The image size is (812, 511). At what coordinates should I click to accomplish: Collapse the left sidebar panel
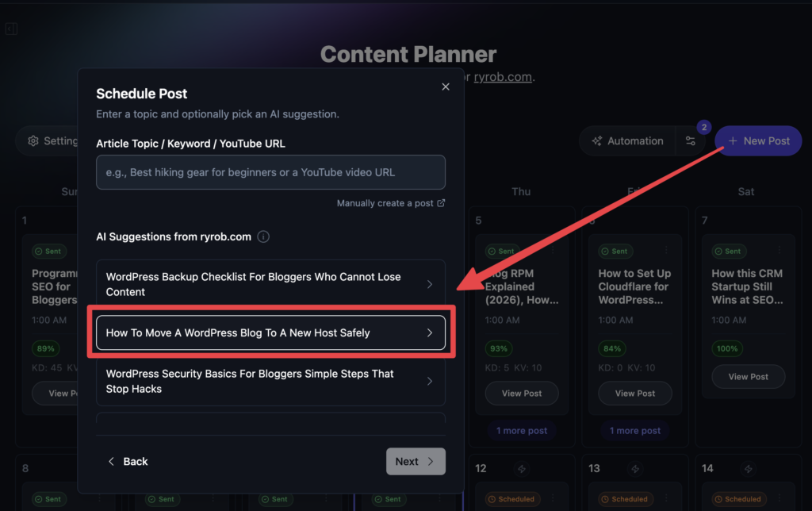[x=11, y=29]
